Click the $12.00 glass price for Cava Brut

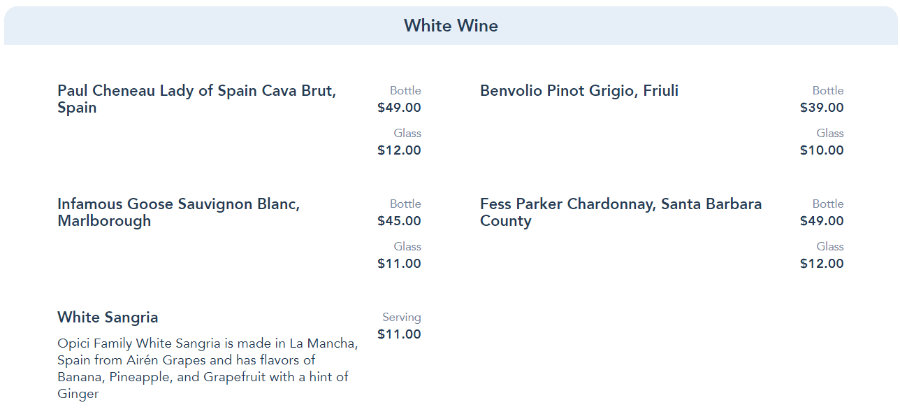tap(399, 151)
